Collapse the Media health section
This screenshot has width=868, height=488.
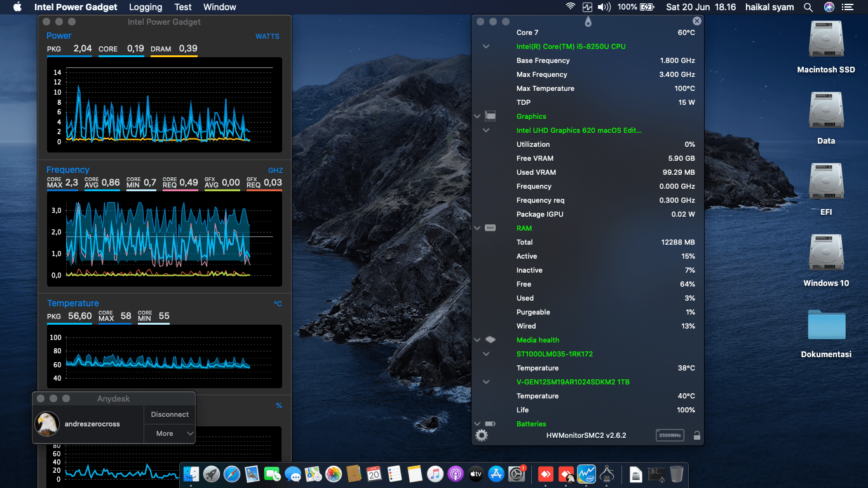click(477, 340)
